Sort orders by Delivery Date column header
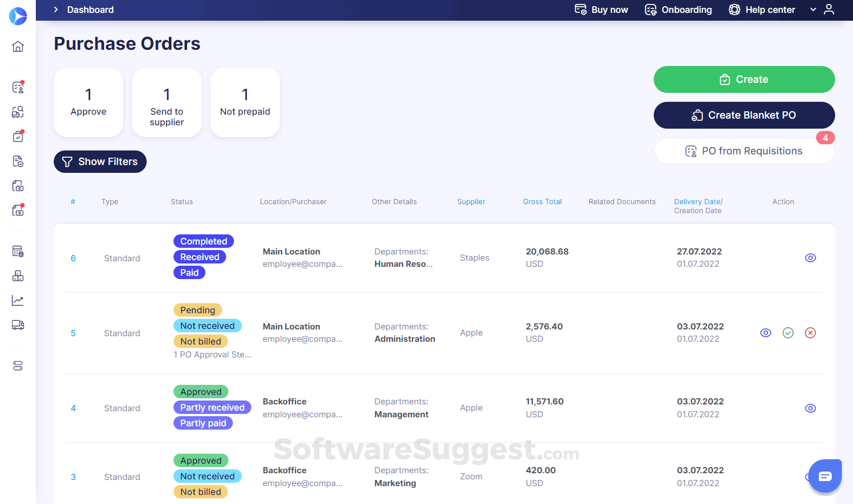Image resolution: width=853 pixels, height=504 pixels. 698,201
